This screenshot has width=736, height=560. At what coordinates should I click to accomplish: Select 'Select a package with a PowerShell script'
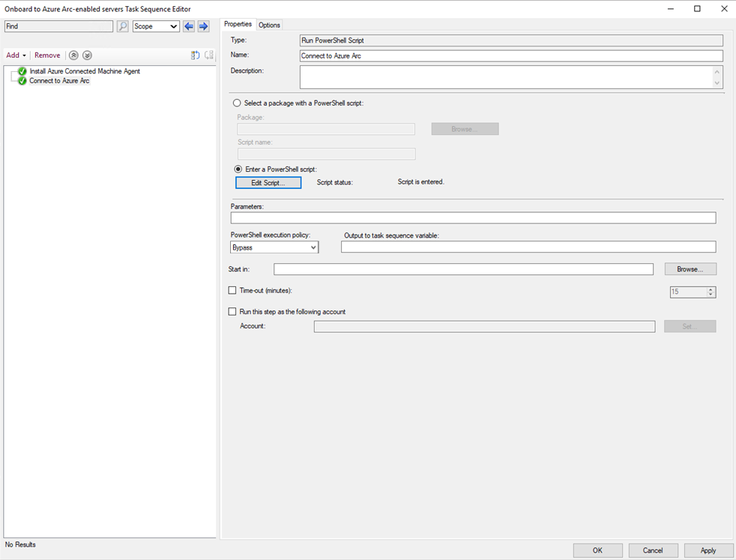tap(237, 103)
